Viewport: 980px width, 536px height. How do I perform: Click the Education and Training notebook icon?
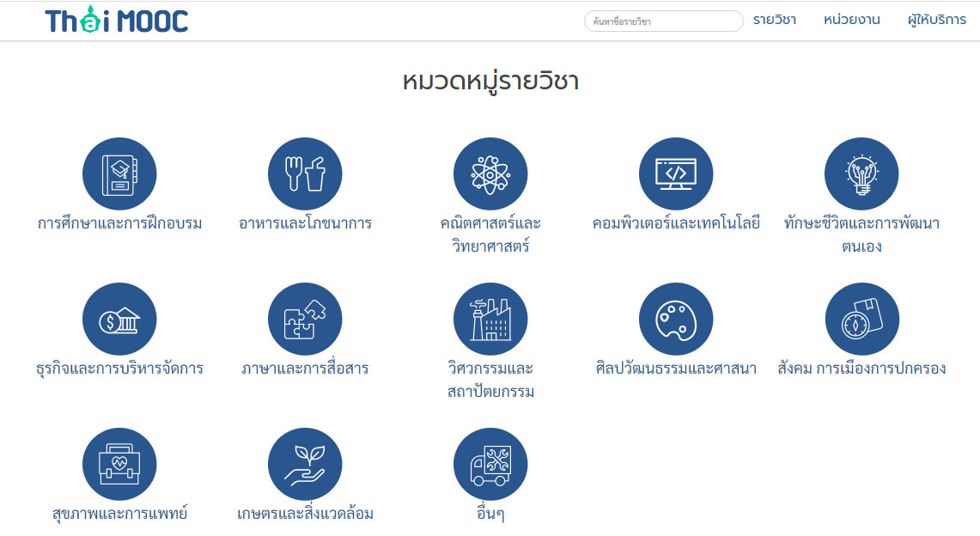pyautogui.click(x=119, y=174)
